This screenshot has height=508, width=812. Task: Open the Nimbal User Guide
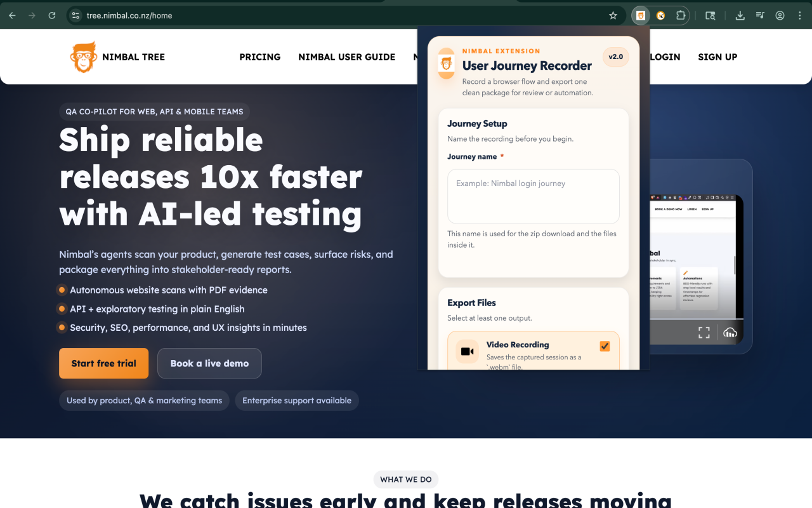pyautogui.click(x=347, y=57)
